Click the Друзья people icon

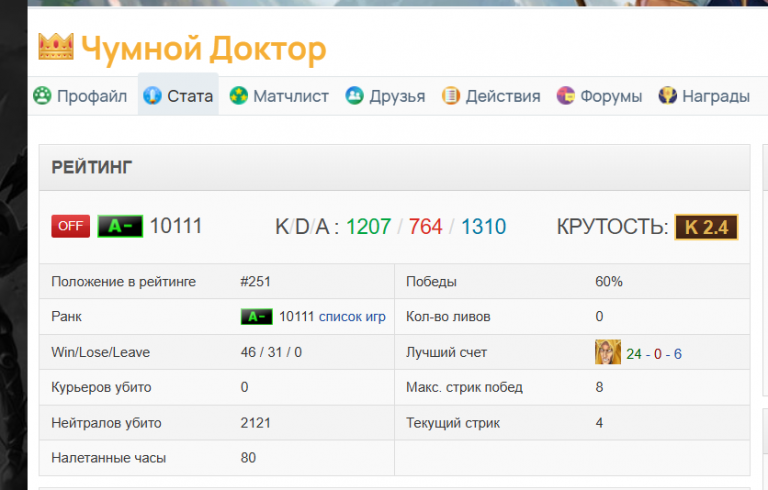[x=355, y=95]
